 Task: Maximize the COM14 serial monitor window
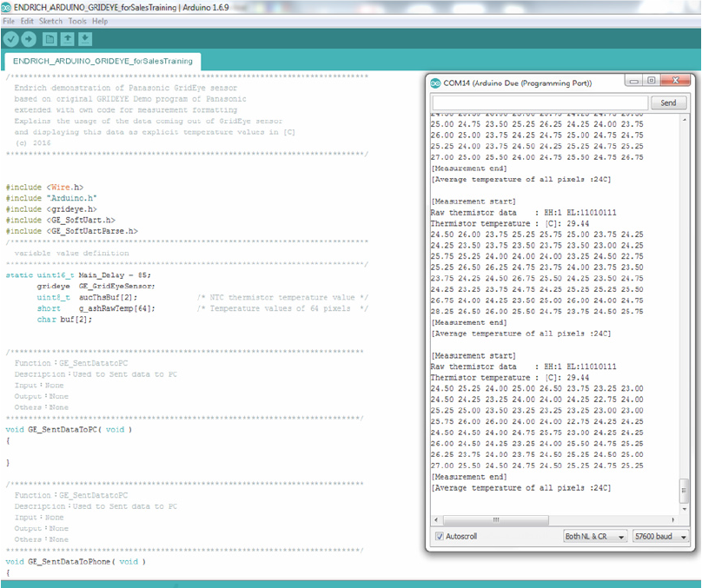click(x=649, y=82)
